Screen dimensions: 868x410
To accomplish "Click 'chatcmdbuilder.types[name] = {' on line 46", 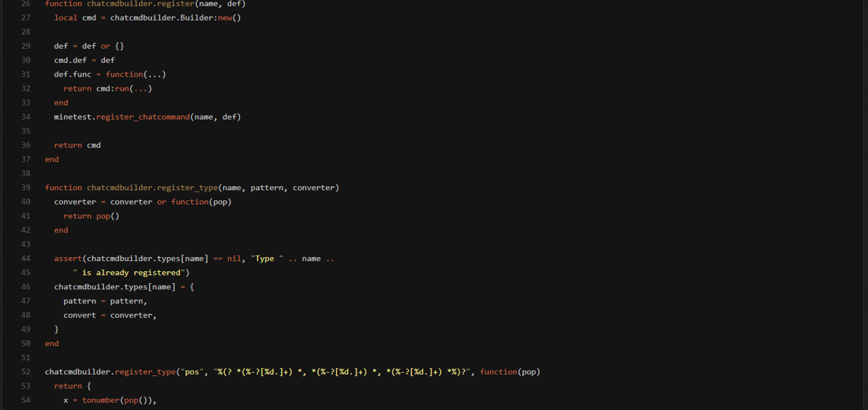I will (x=124, y=287).
